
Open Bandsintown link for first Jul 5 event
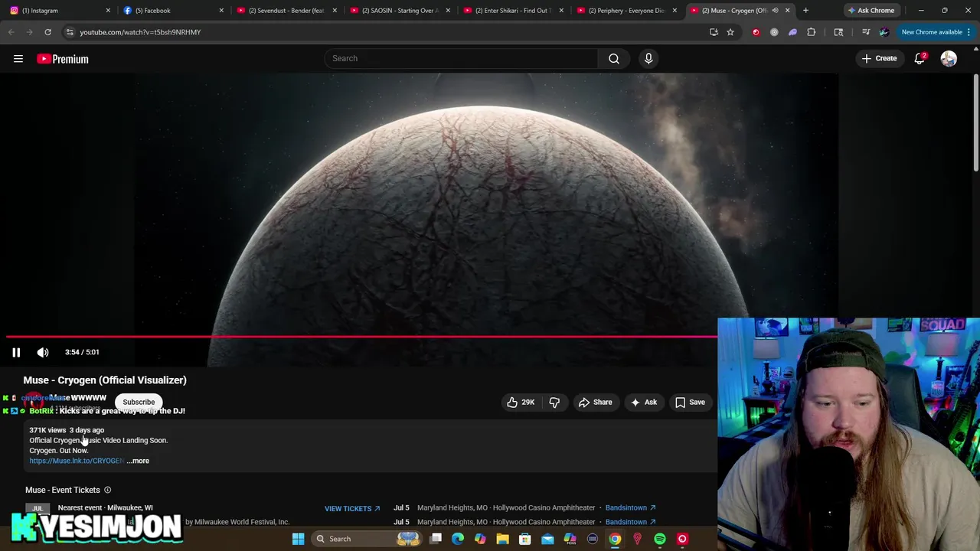click(x=630, y=507)
